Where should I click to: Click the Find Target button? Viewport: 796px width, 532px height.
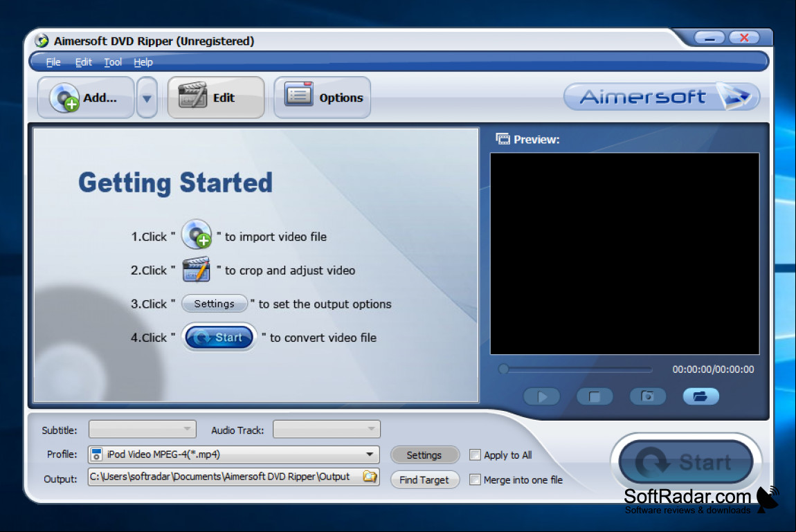click(424, 479)
